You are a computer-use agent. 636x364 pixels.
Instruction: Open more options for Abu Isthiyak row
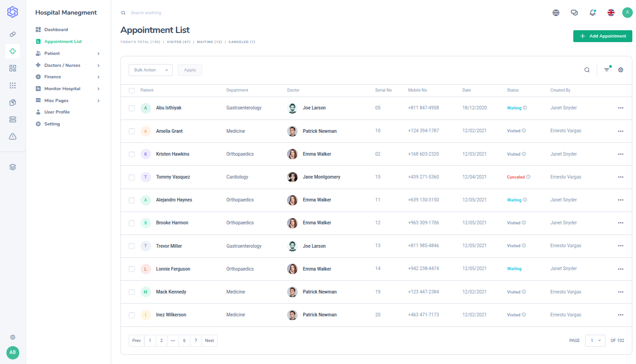(620, 108)
